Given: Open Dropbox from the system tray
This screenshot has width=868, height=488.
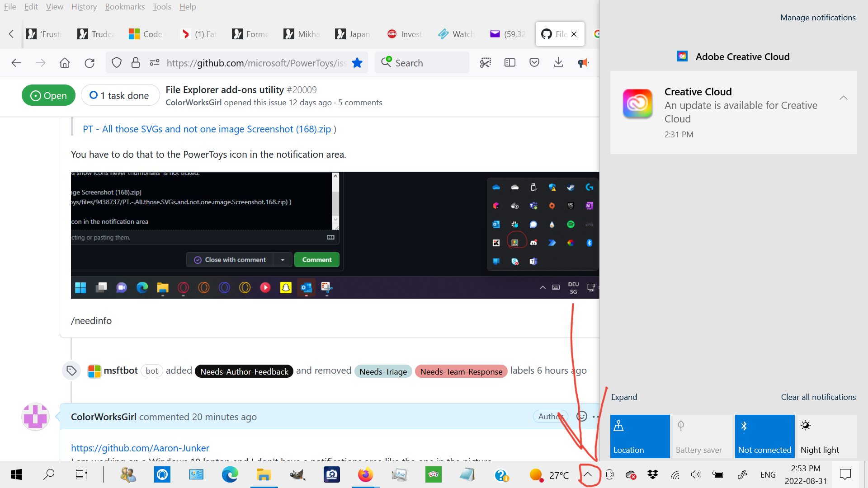Looking at the screenshot, I should pyautogui.click(x=653, y=474).
